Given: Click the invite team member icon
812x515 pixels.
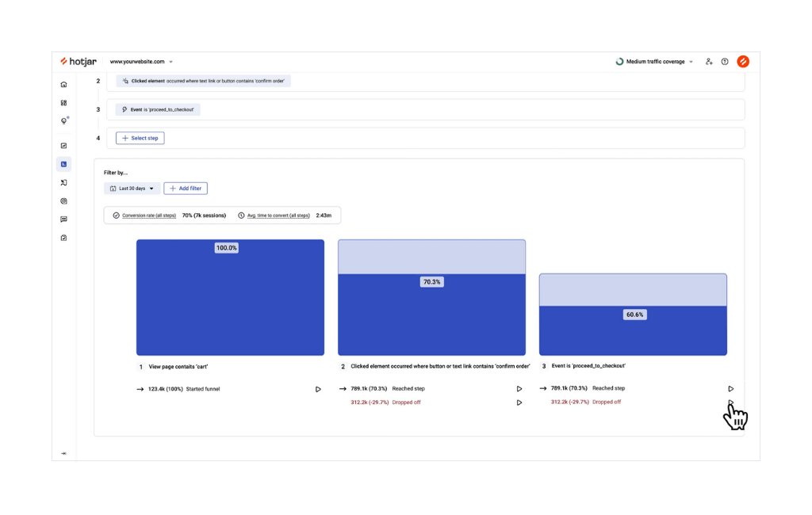Looking at the screenshot, I should [709, 62].
